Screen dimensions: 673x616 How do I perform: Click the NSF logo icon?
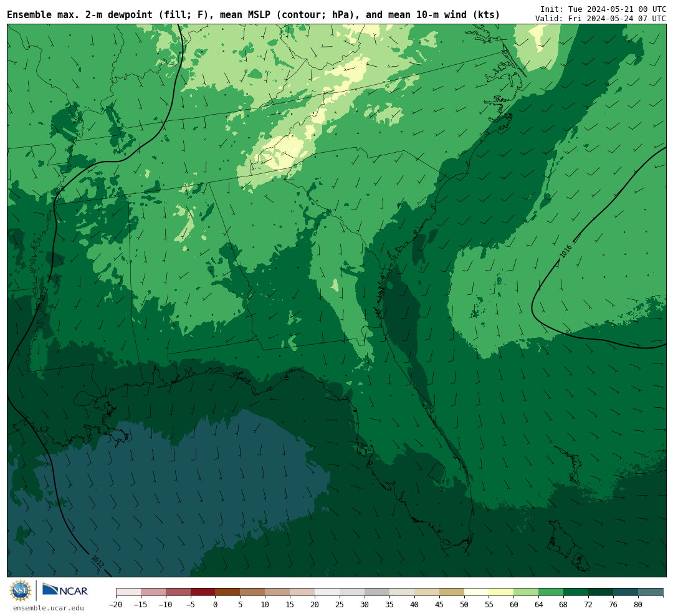(20, 590)
